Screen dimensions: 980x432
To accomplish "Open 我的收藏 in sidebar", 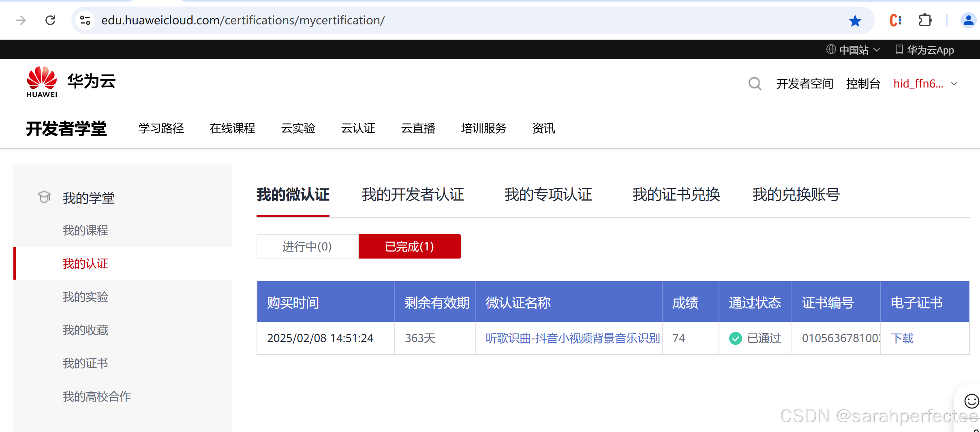I will 86,330.
